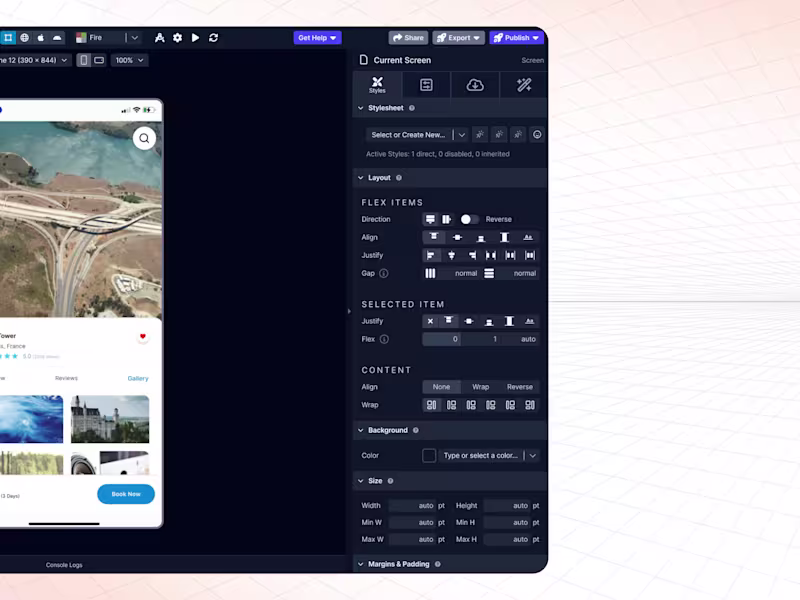
Task: Open the background Color swatch picker
Action: (430, 455)
